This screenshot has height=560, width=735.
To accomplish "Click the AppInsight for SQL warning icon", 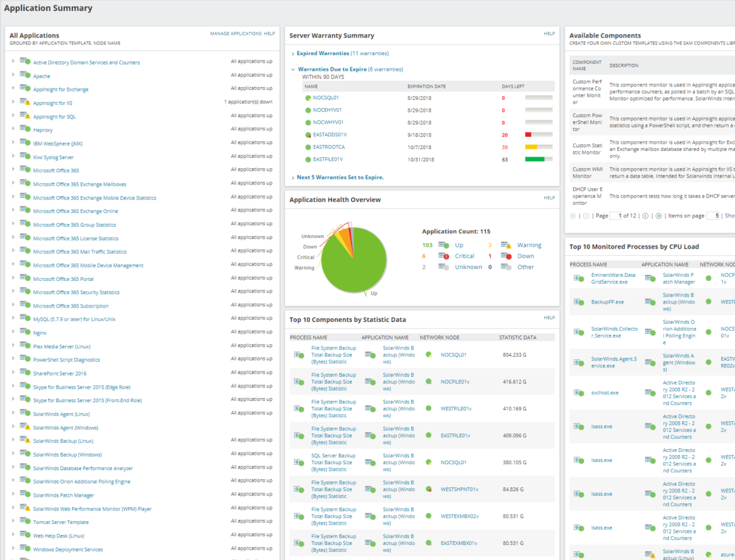I will 25,115.
